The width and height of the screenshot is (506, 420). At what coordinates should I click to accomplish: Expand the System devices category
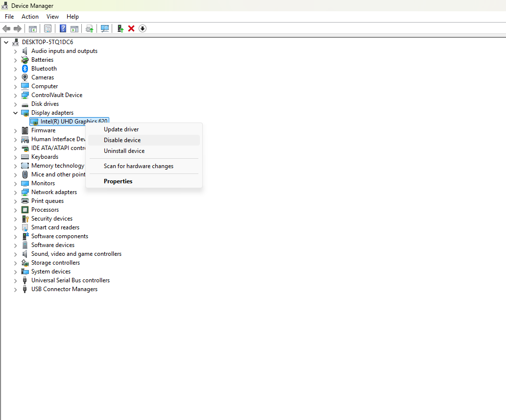[15, 272]
